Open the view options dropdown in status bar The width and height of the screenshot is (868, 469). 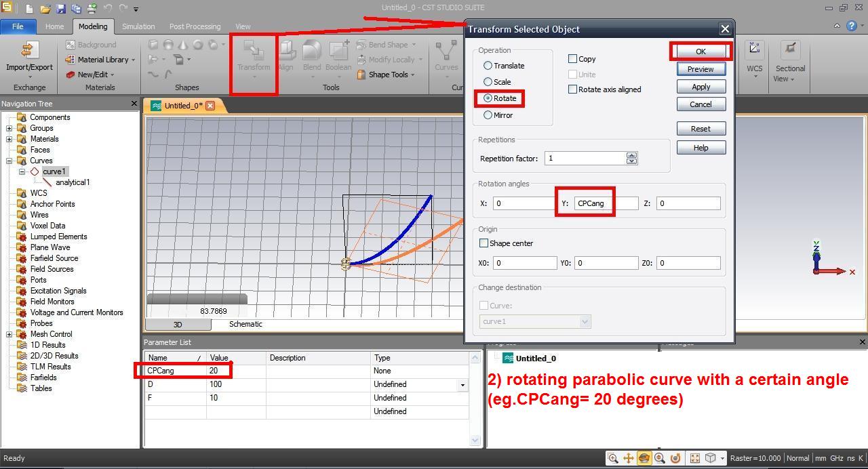point(722,458)
